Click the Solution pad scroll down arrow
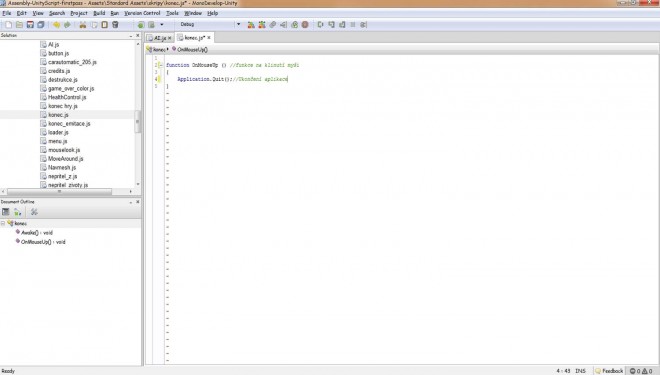This screenshot has width=660, height=375. pos(138,184)
